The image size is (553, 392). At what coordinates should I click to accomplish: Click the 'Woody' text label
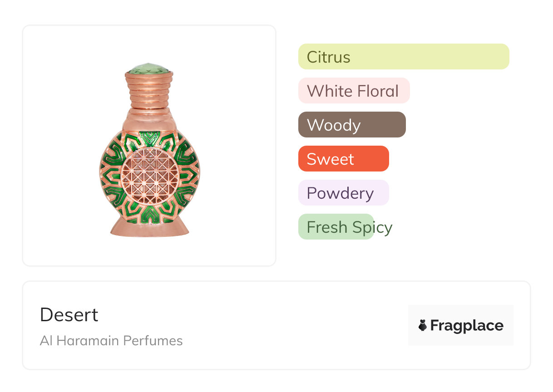334,125
